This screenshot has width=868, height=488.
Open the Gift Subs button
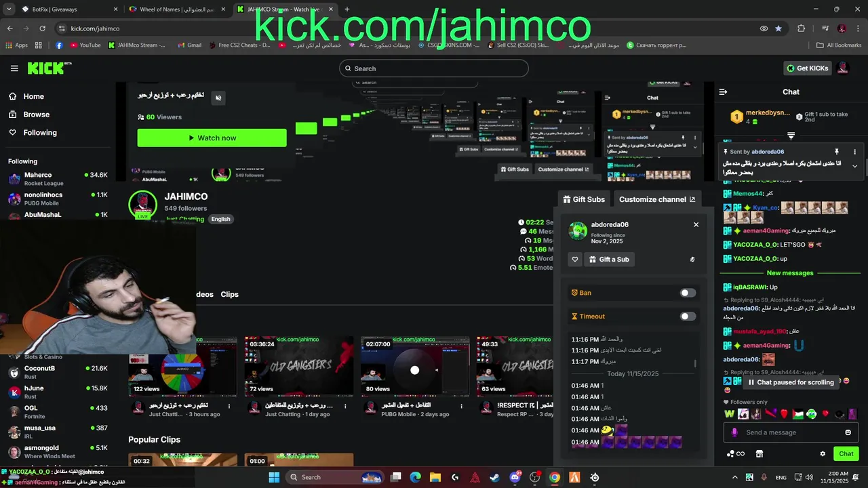tap(584, 199)
